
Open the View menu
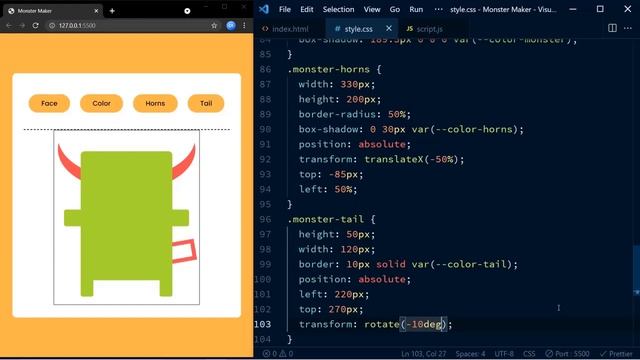(x=372, y=9)
